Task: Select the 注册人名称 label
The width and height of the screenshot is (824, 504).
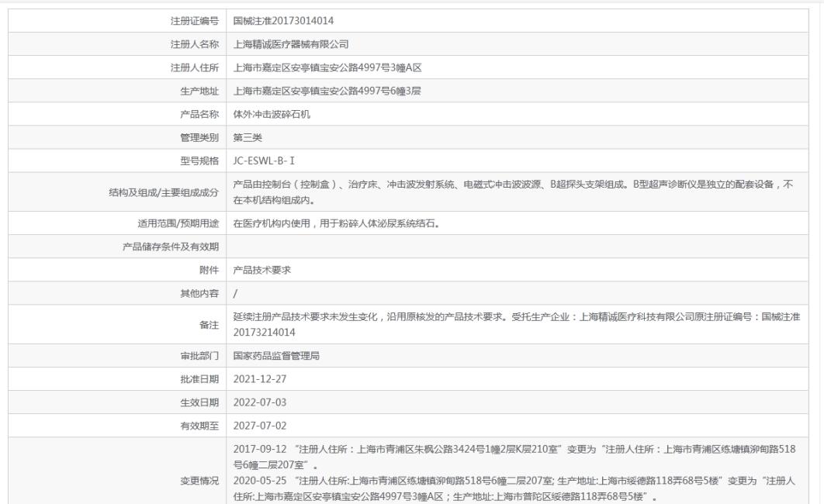Action: (195, 45)
